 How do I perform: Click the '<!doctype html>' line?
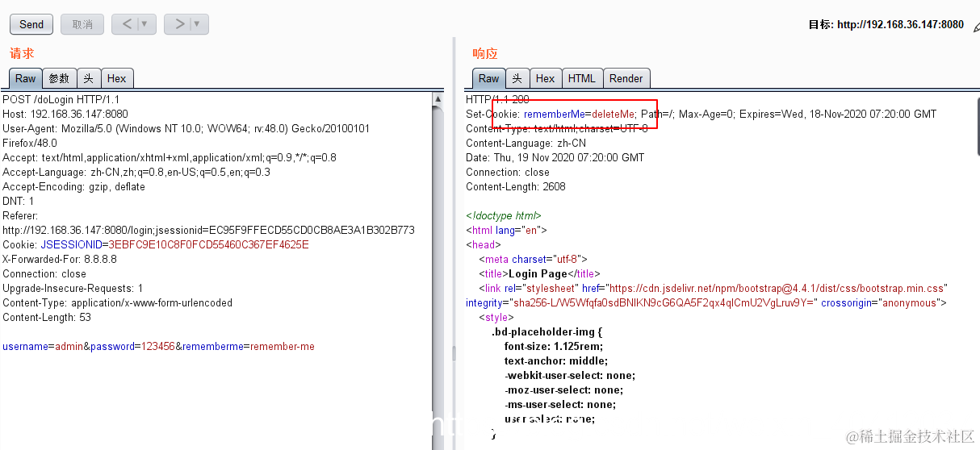click(x=503, y=215)
